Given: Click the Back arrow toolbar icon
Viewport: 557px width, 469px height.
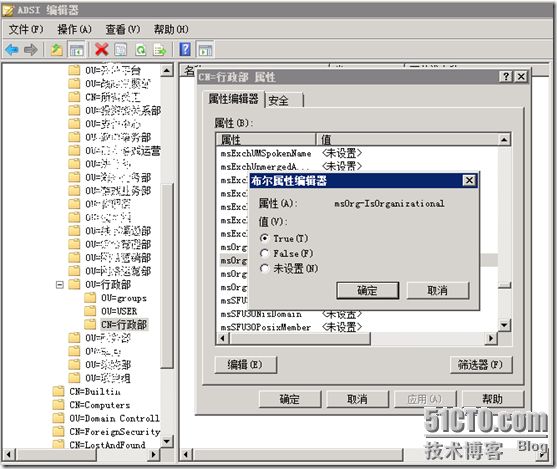Looking at the screenshot, I should (12, 50).
